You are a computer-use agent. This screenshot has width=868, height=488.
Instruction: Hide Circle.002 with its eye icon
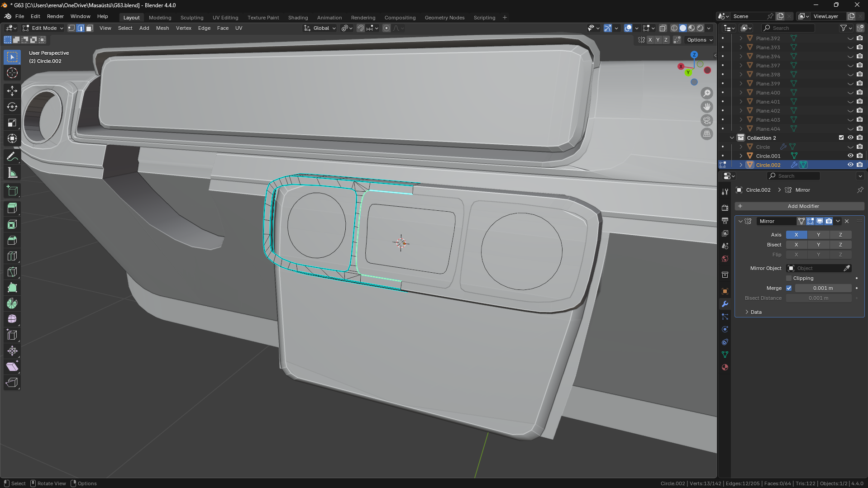tap(850, 165)
